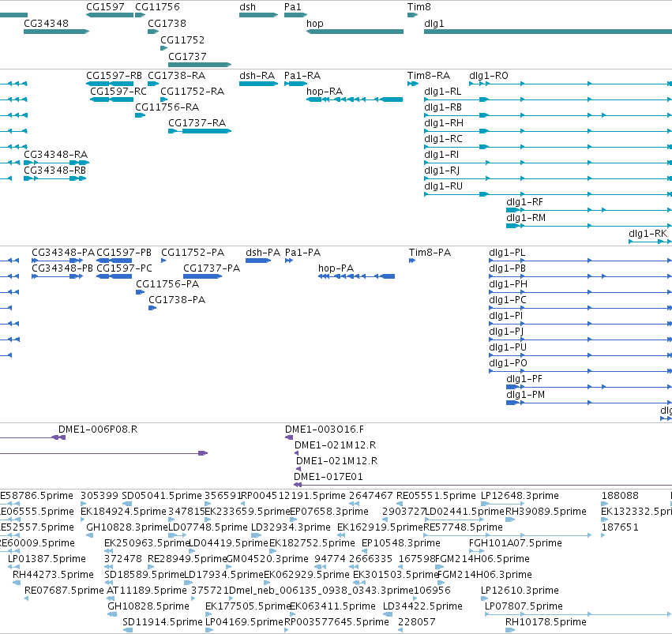Viewport: 672px width, 634px height.
Task: Open the CG1738 gene label
Action: [x=167, y=24]
